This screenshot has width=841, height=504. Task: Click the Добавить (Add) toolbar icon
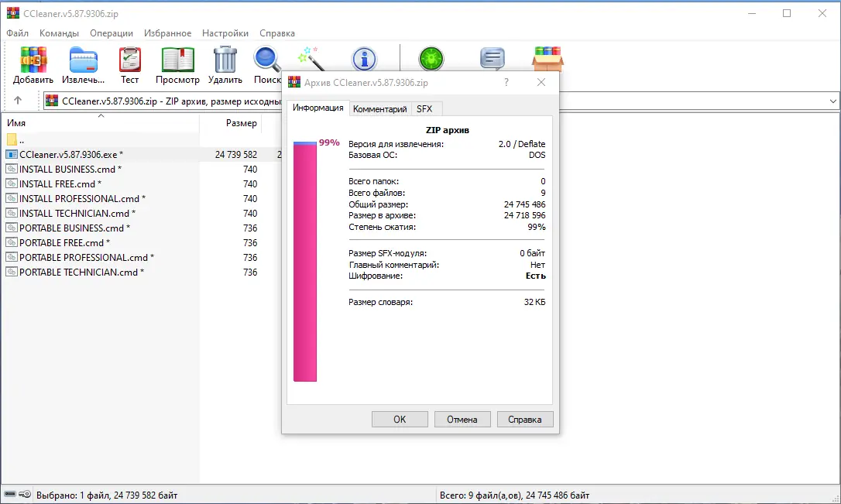point(33,60)
